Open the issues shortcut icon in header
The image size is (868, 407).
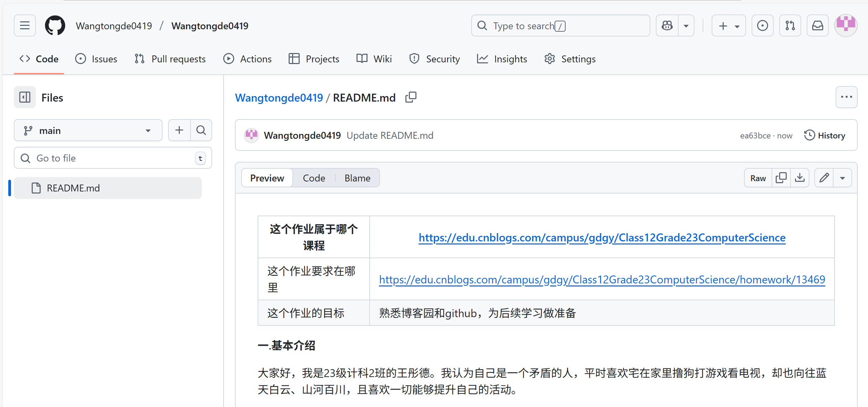(x=762, y=25)
